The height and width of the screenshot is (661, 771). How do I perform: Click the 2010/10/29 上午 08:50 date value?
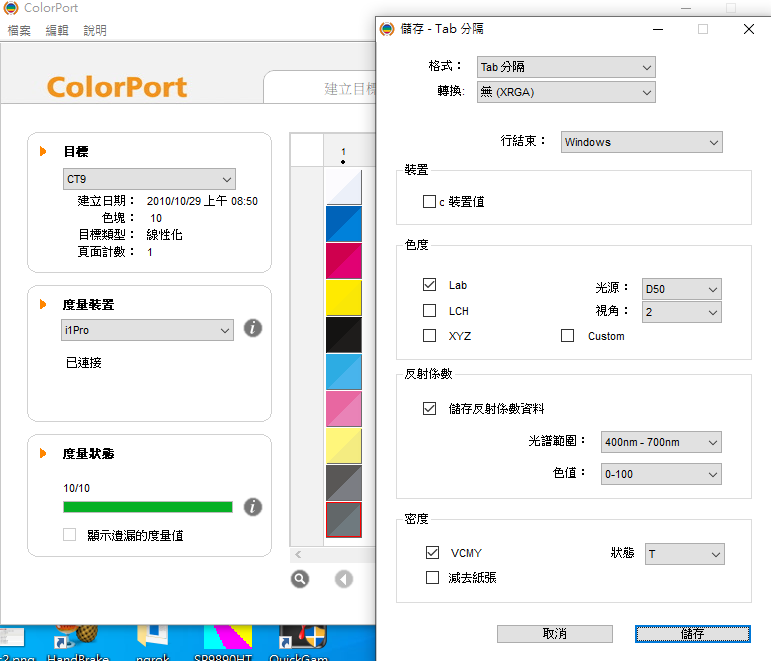click(202, 201)
